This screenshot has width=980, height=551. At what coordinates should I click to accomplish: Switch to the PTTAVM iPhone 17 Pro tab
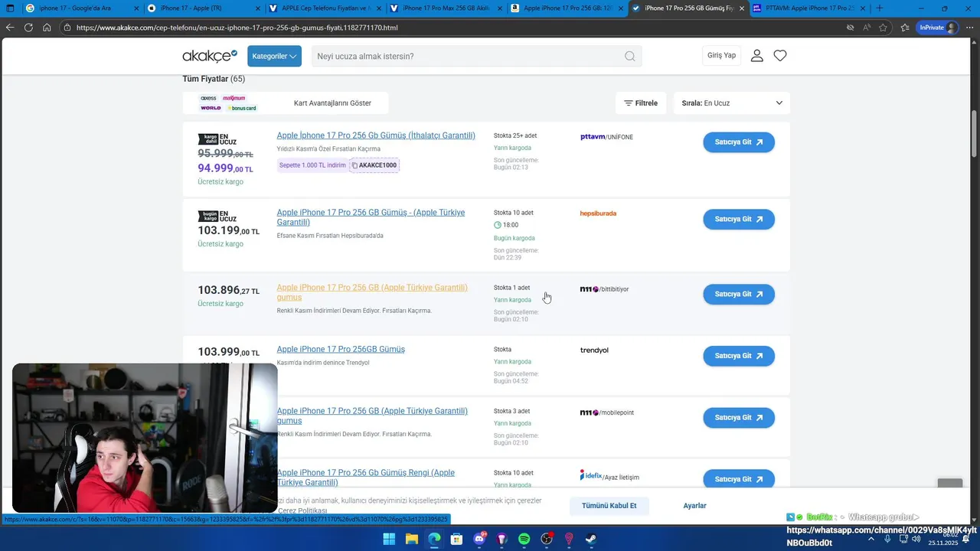coord(808,8)
